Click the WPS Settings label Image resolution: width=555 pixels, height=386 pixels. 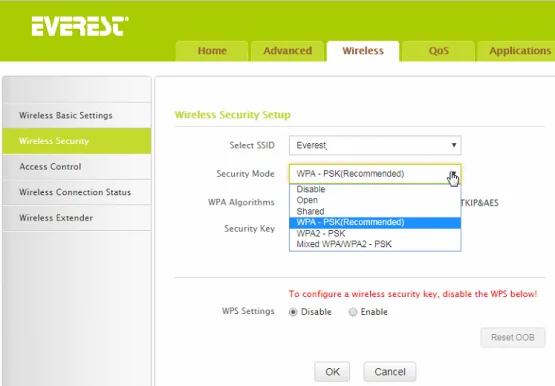tap(248, 311)
